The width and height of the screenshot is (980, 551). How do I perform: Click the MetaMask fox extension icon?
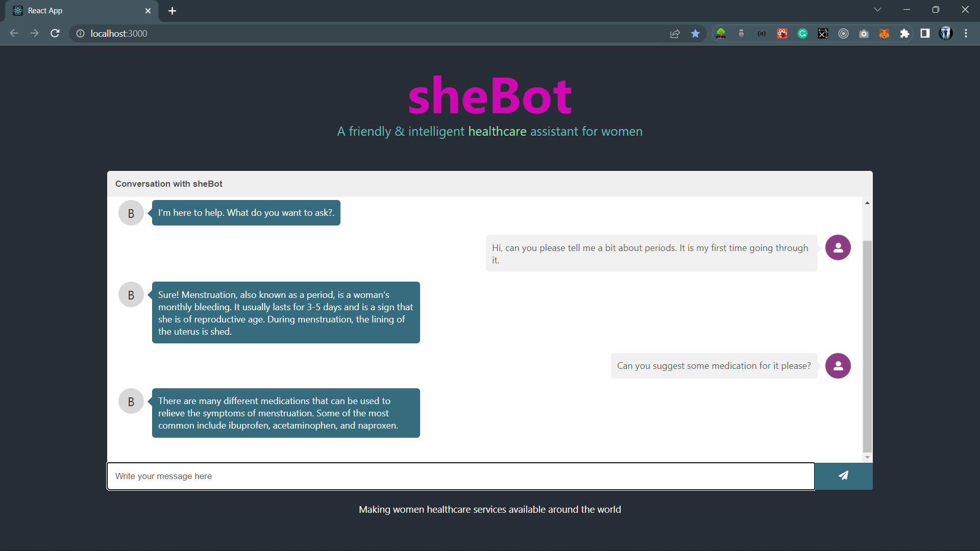[x=884, y=34]
